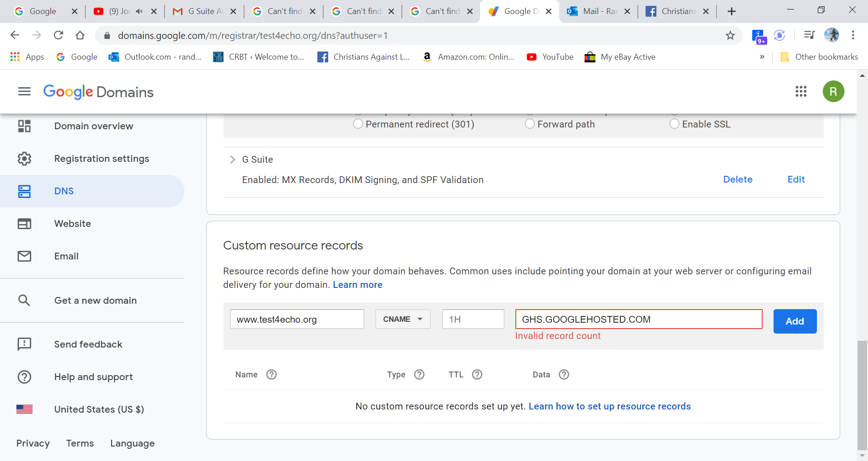Screen dimensions: 868x461
Task: Open the Google apps grid
Action: click(x=801, y=92)
